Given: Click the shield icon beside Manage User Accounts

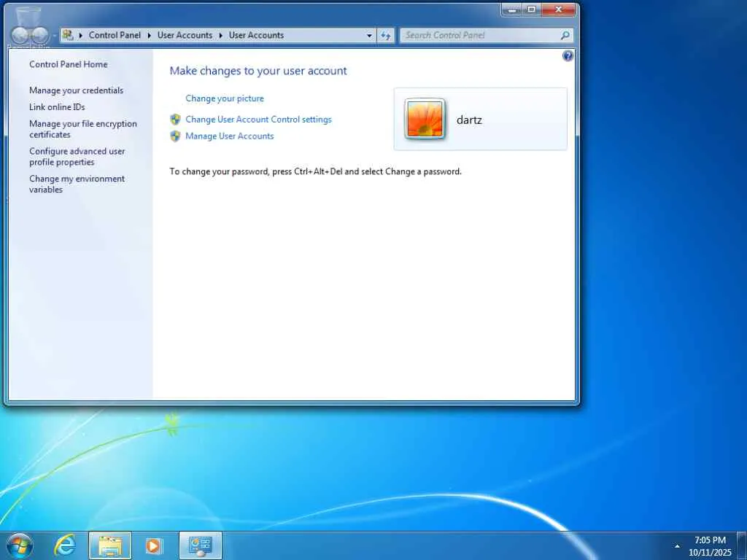Looking at the screenshot, I should click(175, 136).
